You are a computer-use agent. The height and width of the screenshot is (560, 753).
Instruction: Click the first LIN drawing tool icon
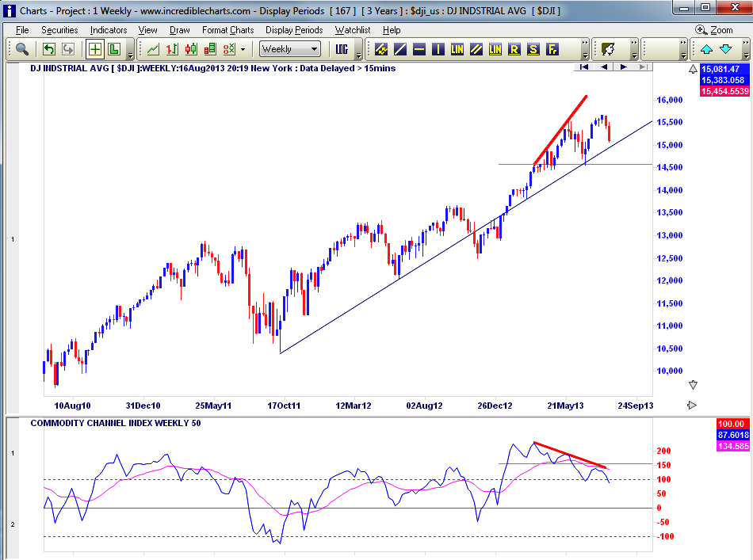tap(457, 49)
